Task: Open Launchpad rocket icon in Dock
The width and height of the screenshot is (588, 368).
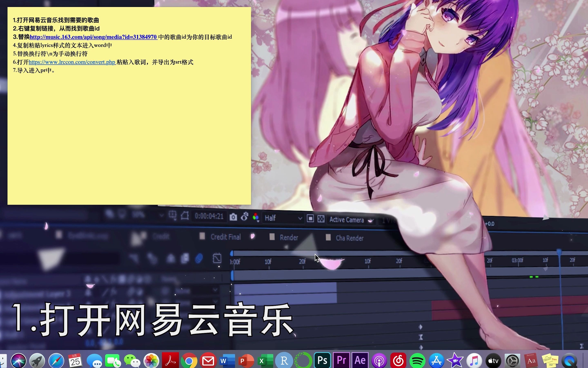Action: click(37, 360)
